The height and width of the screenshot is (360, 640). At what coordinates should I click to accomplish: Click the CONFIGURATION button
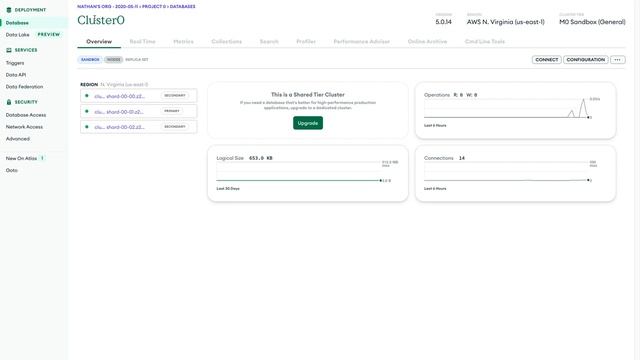coord(586,60)
